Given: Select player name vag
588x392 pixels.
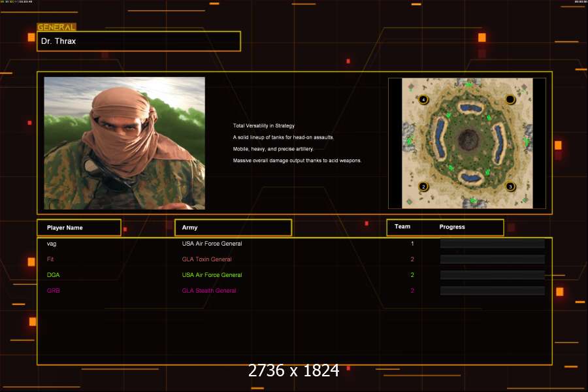Looking at the screenshot, I should point(52,244).
